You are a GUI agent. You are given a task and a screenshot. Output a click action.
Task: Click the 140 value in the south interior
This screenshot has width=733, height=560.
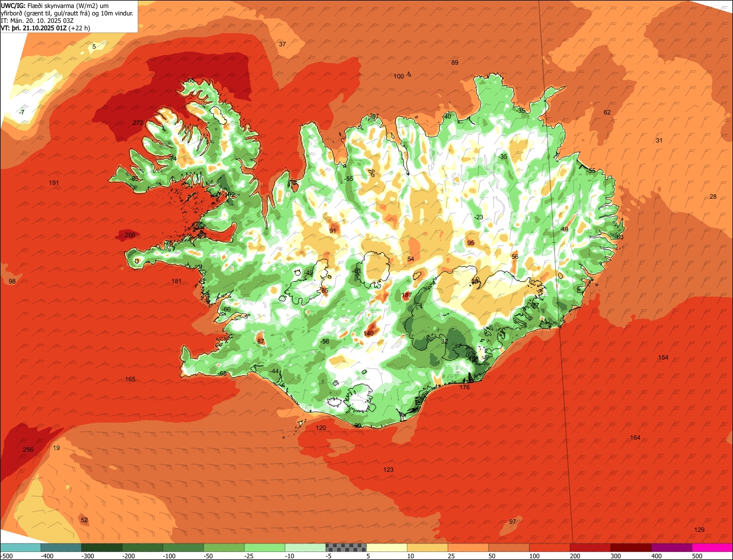click(x=368, y=333)
